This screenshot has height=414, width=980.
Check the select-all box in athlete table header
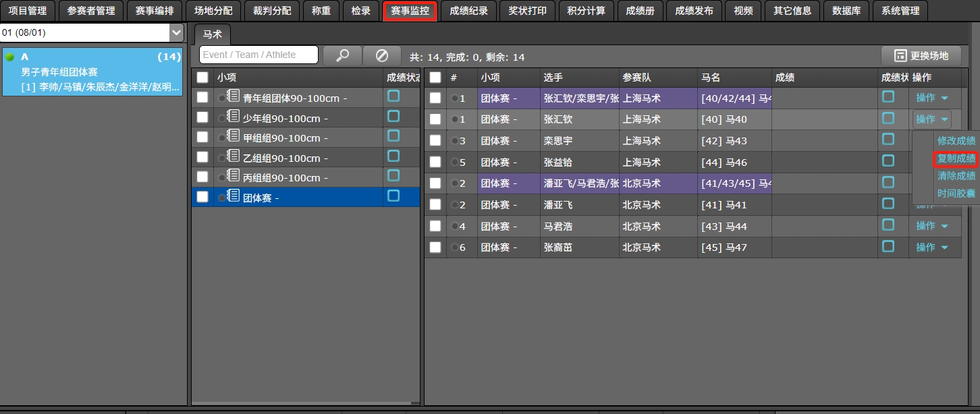(x=435, y=78)
